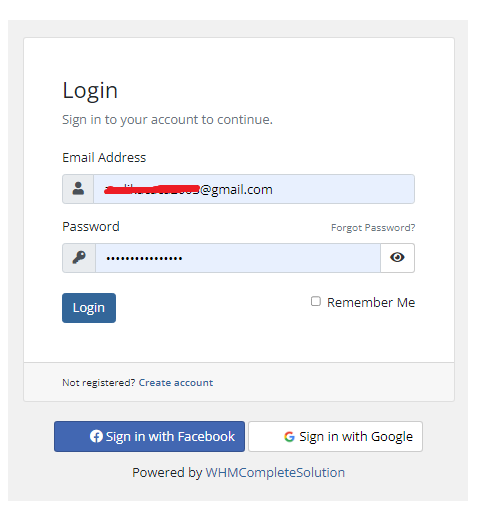Click the Google G logo icon
The width and height of the screenshot is (479, 512).
[289, 437]
